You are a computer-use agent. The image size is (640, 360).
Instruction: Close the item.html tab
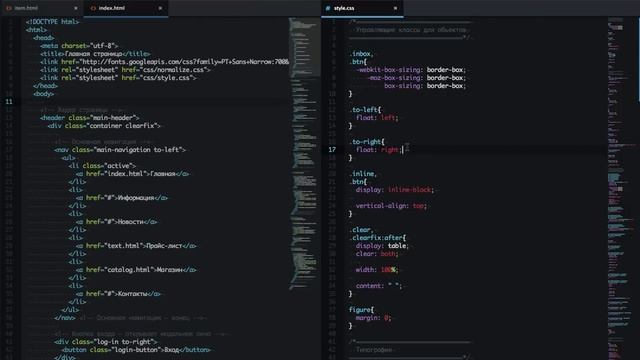(x=76, y=8)
